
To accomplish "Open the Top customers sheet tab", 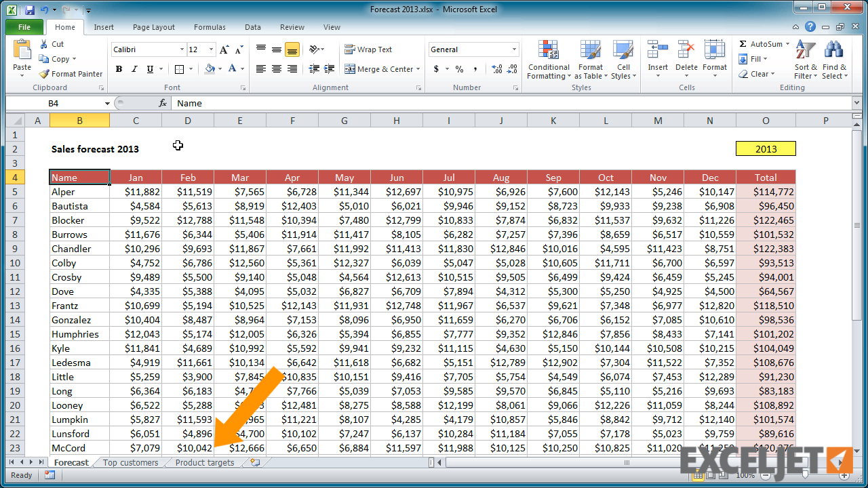I will tap(130, 462).
